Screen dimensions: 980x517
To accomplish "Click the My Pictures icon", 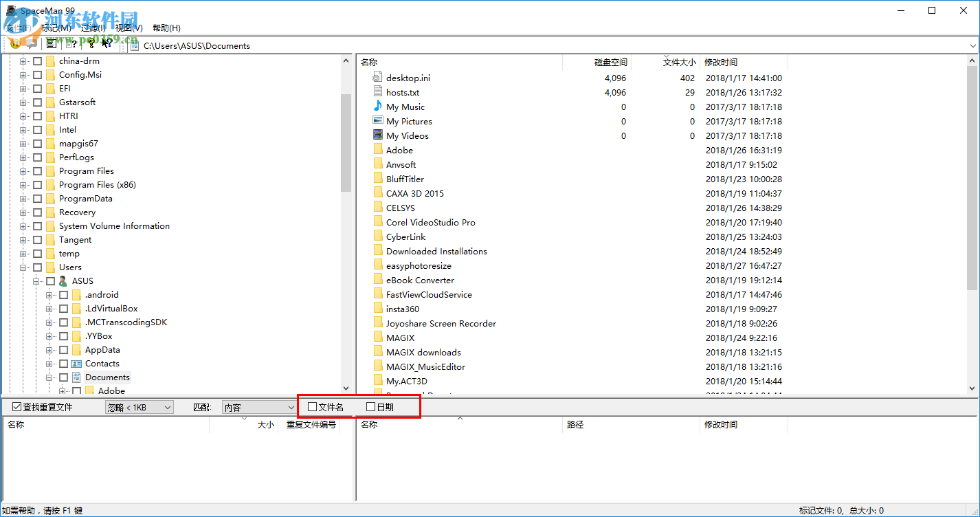I will [377, 121].
